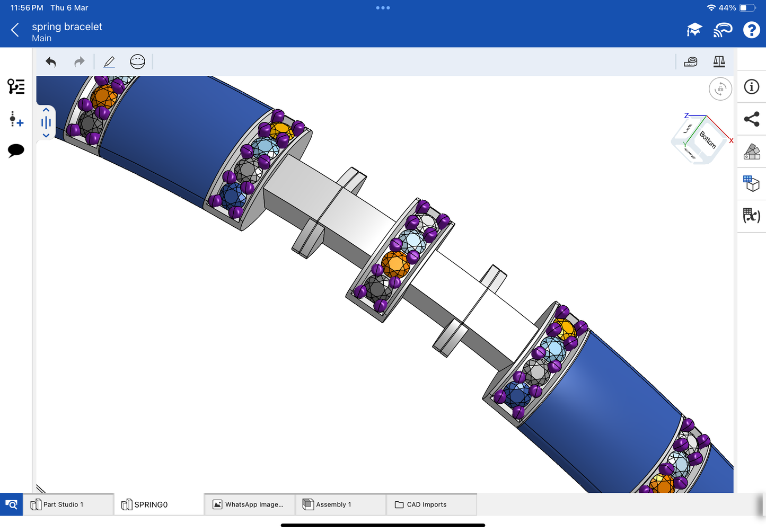The image size is (766, 532).
Task: Switch to the Part Studio 1 tab
Action: tap(63, 504)
